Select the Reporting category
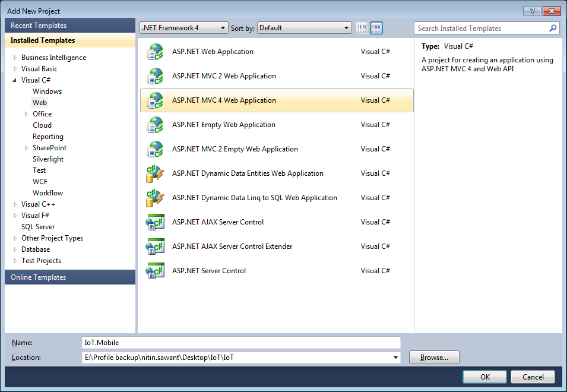567x392 pixels. pos(47,137)
